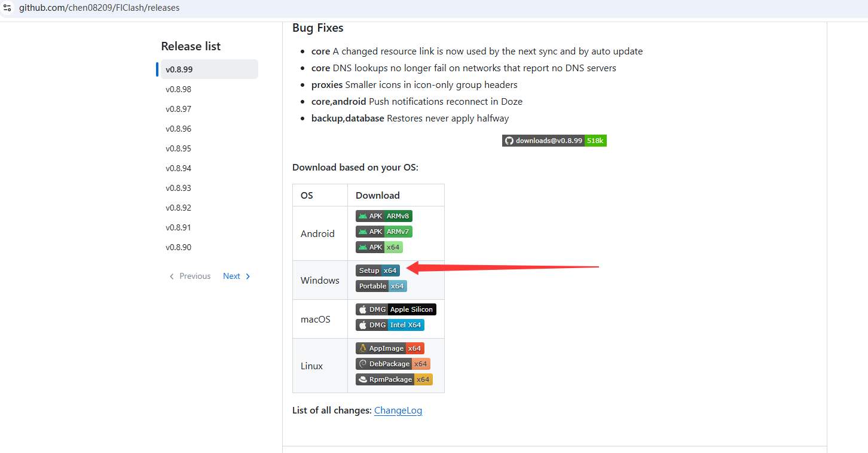Click the browser address bar URL
Viewport: 868px width, 453px height.
[x=99, y=8]
